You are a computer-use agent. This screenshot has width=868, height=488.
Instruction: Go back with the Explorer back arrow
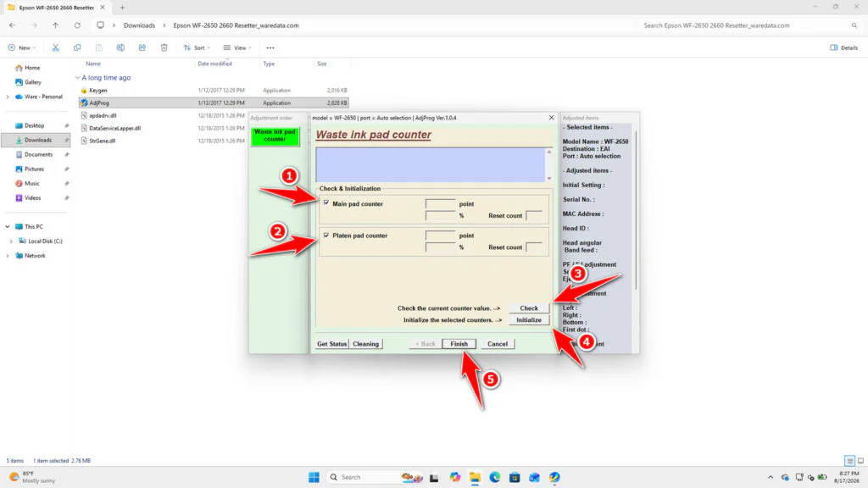pos(12,25)
